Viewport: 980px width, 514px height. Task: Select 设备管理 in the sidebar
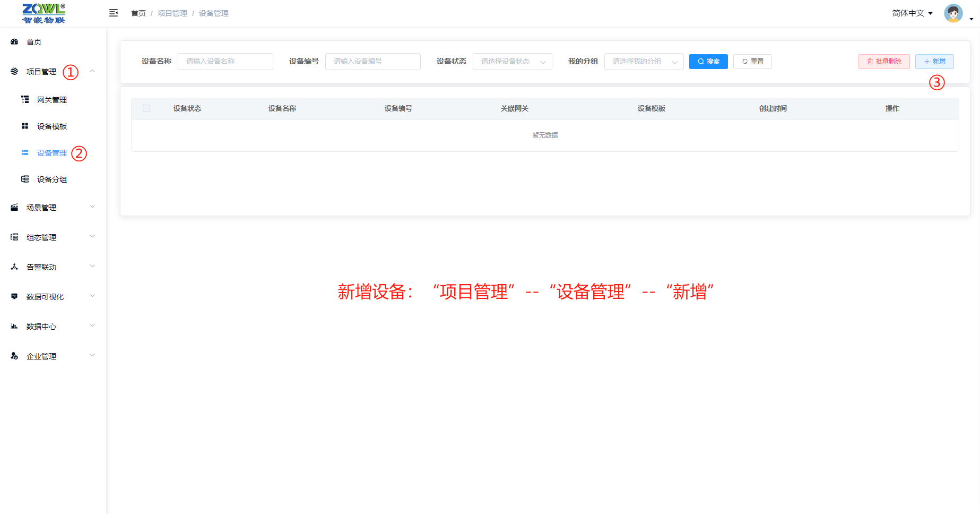[51, 153]
